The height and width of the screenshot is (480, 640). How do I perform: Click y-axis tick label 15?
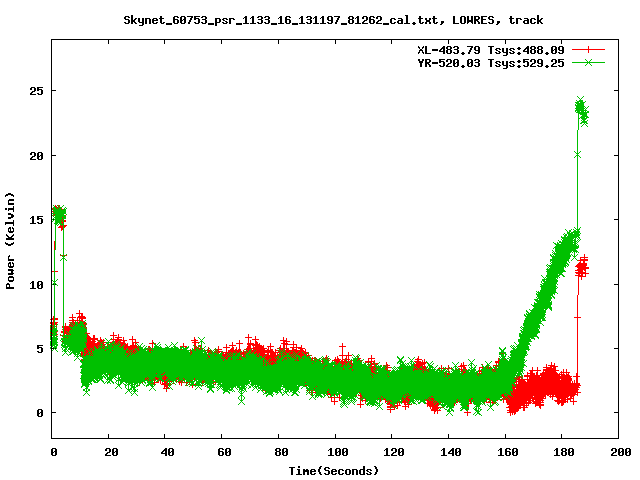[36, 220]
